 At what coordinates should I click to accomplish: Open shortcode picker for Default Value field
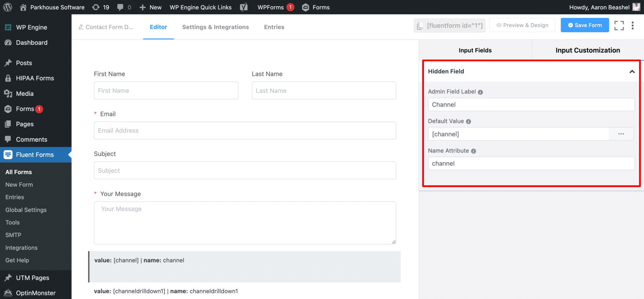pyautogui.click(x=621, y=134)
